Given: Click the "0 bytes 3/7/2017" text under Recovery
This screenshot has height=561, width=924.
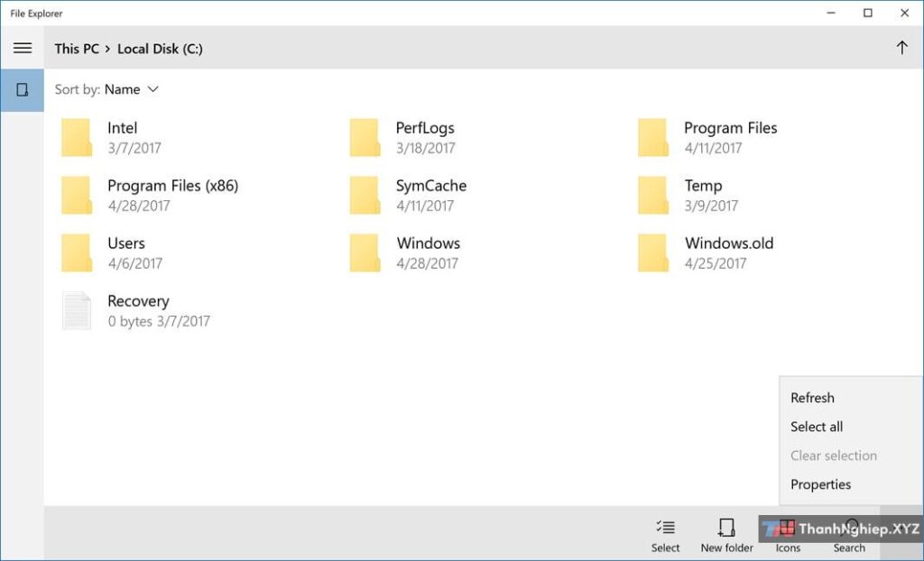Looking at the screenshot, I should [x=159, y=321].
